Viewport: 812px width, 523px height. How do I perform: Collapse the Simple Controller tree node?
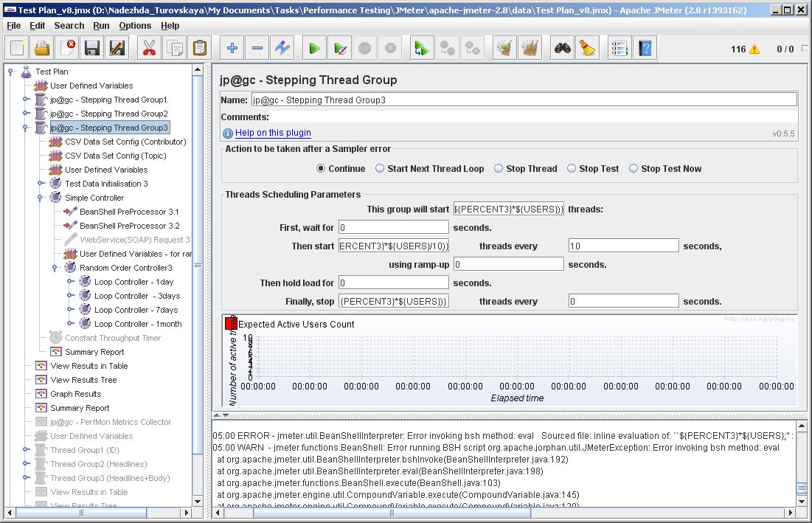(x=41, y=198)
